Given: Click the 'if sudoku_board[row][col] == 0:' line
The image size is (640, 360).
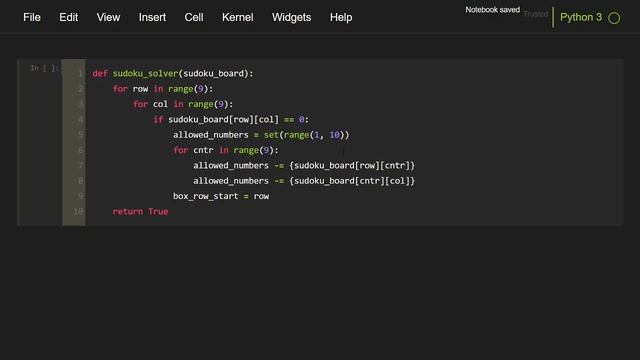Looking at the screenshot, I should (x=231, y=120).
